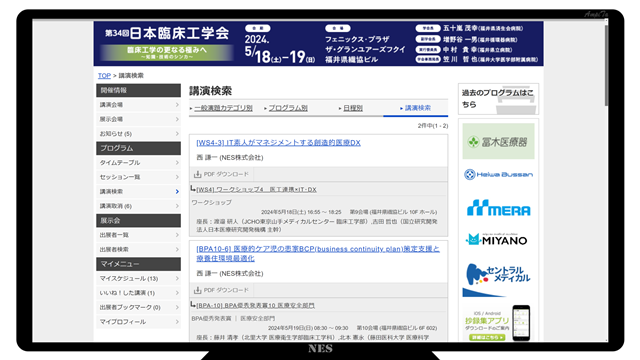The height and width of the screenshot is (360, 640).
Task: Switch to 日程別 tab
Action: coord(353,108)
